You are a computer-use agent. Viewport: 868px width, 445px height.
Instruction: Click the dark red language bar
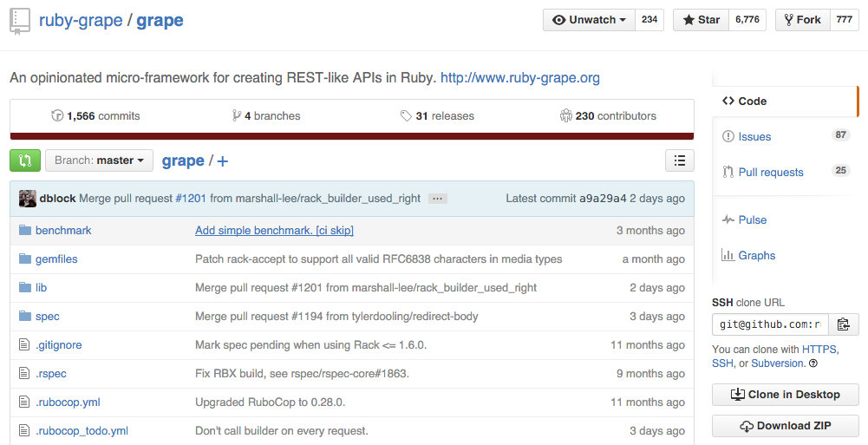pos(351,136)
